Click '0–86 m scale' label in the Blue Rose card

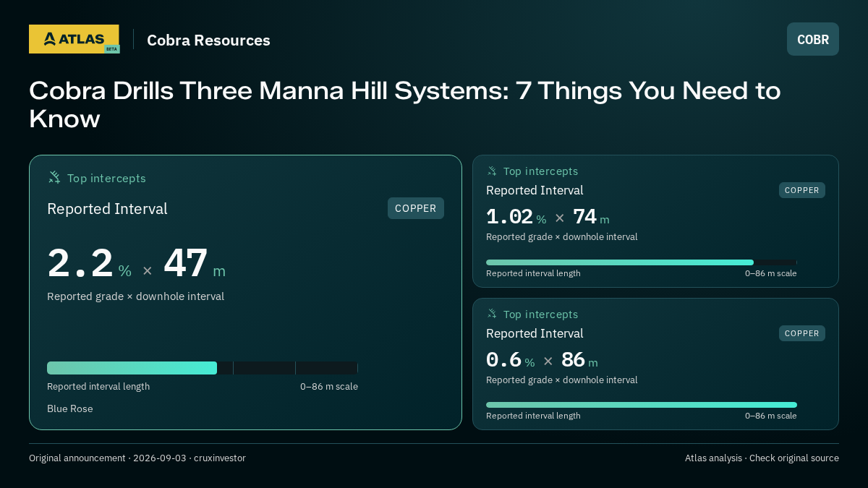[329, 386]
